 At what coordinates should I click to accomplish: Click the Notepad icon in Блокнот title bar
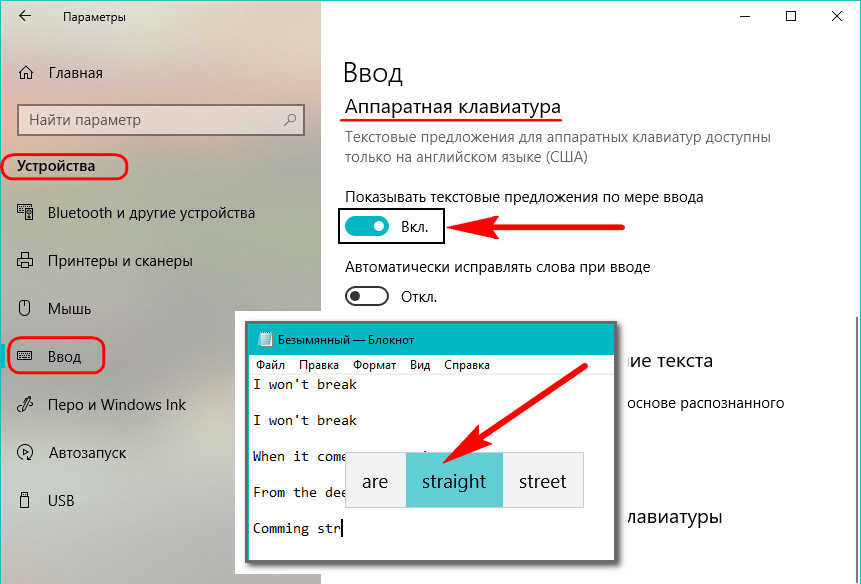(x=265, y=339)
